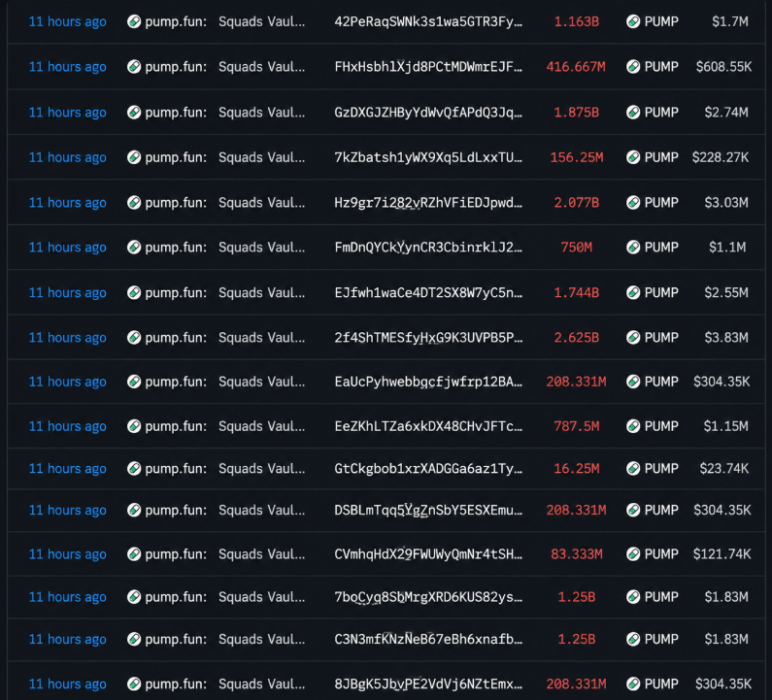Open address GtCkgbob1xrXADGGa6az1Ty…
This screenshot has height=700, width=772.
pos(428,469)
